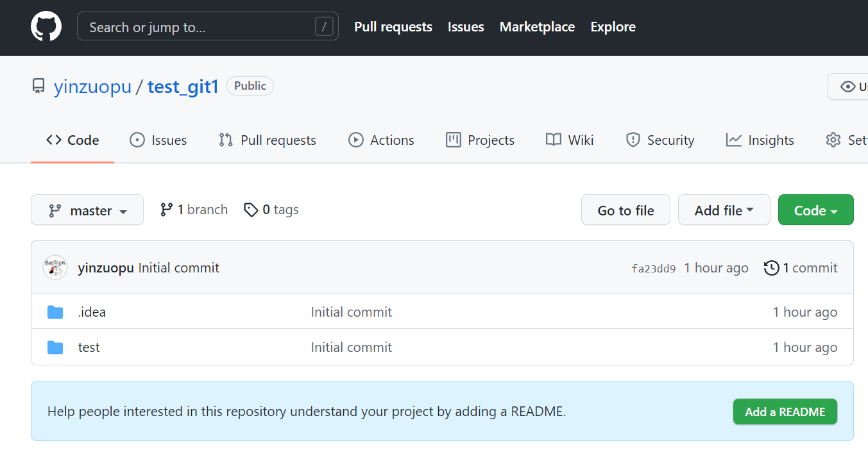Click the .idea folder icon
The width and height of the screenshot is (868, 450).
pos(55,312)
